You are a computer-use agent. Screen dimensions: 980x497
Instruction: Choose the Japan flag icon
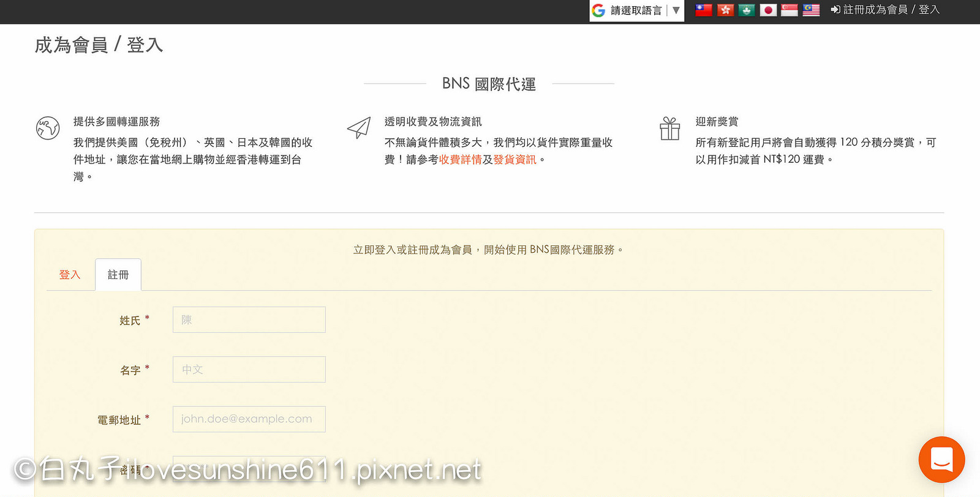[x=768, y=10]
